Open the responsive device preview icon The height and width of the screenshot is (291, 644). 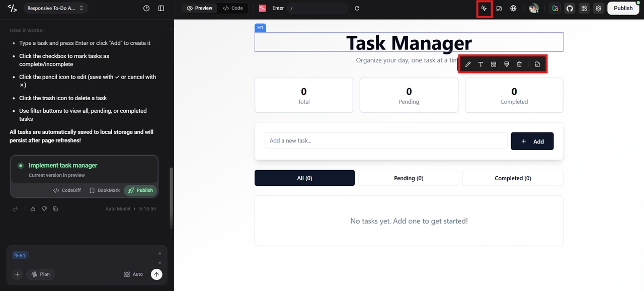pyautogui.click(x=499, y=8)
